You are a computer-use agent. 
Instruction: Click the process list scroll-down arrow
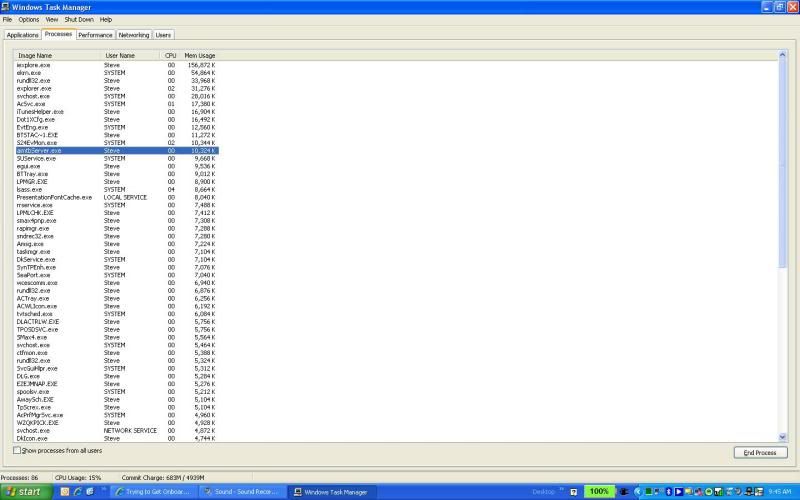coord(783,437)
